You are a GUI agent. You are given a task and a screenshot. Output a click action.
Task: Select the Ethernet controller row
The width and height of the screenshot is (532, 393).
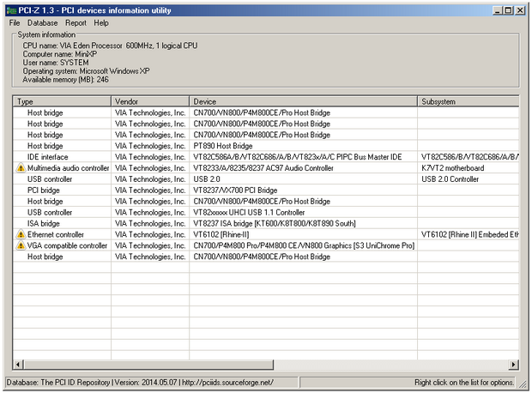point(266,234)
